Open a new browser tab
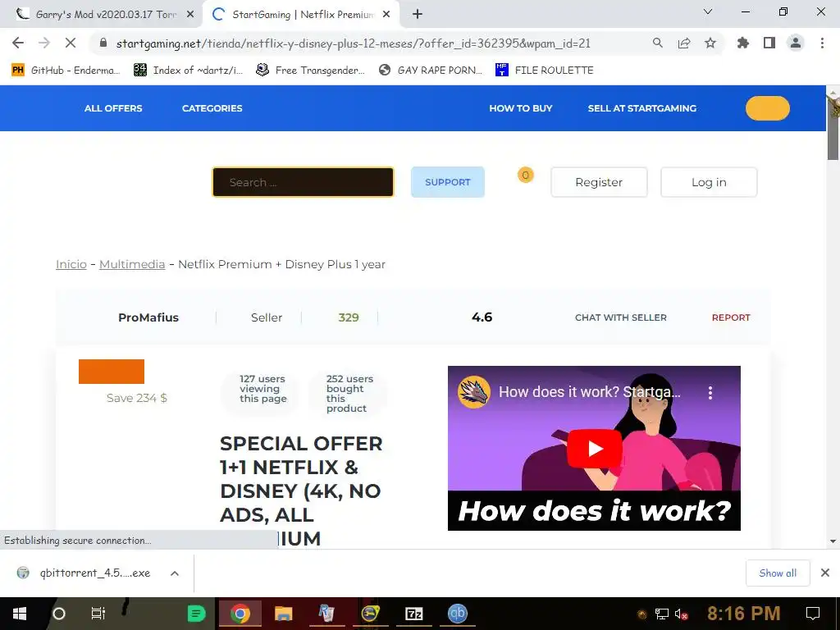 418,15
